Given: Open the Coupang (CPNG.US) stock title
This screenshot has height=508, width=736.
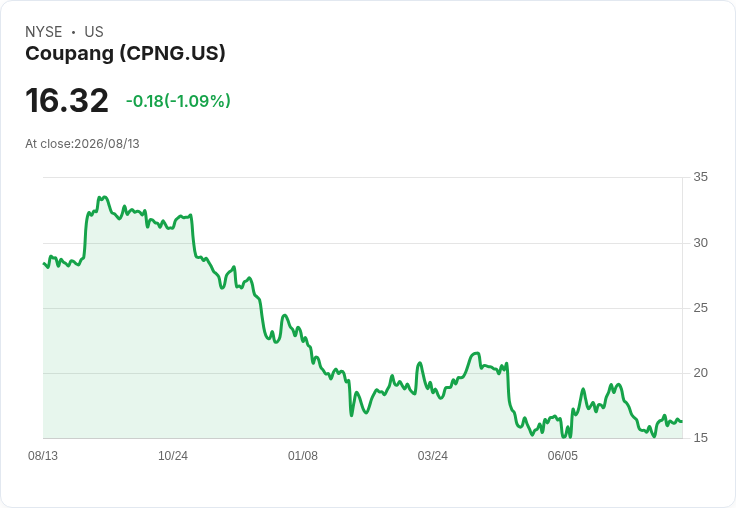Looking at the screenshot, I should click(x=125, y=54).
